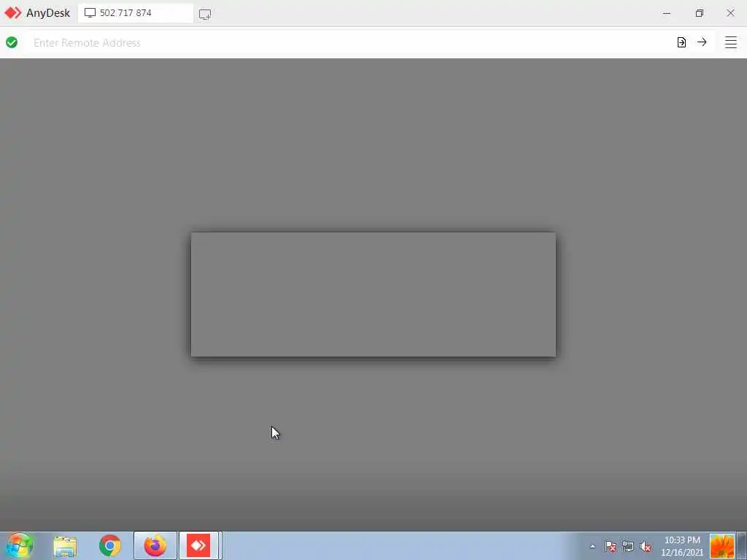The height and width of the screenshot is (560, 747).
Task: Launch File Explorer from taskbar
Action: [65, 546]
